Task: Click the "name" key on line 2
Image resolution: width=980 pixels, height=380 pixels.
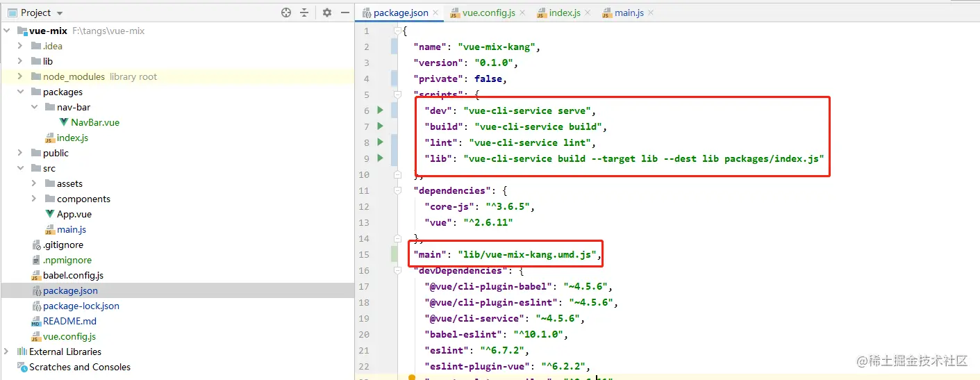Action: (x=430, y=47)
